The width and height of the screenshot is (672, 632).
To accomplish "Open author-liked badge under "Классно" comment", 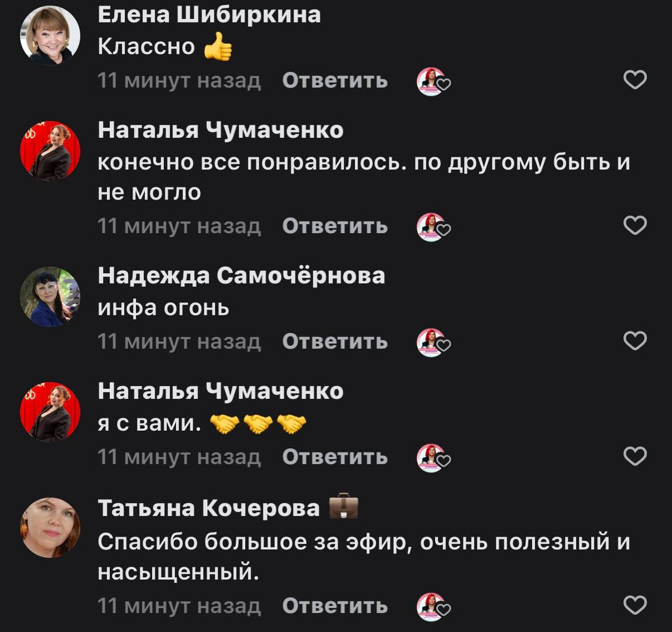I will 433,82.
